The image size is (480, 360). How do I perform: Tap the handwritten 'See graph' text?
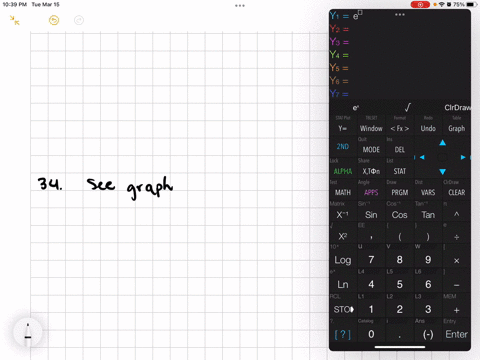[x=130, y=187]
